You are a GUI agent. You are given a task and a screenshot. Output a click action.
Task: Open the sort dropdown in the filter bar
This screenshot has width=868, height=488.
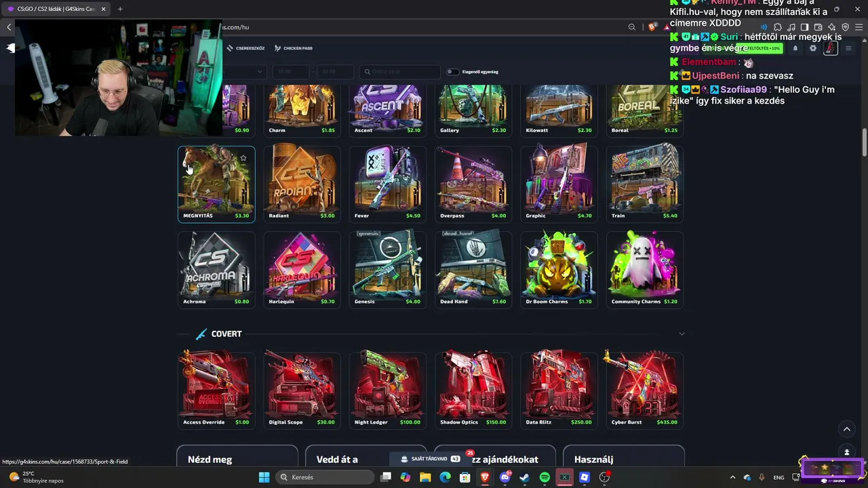click(244, 72)
